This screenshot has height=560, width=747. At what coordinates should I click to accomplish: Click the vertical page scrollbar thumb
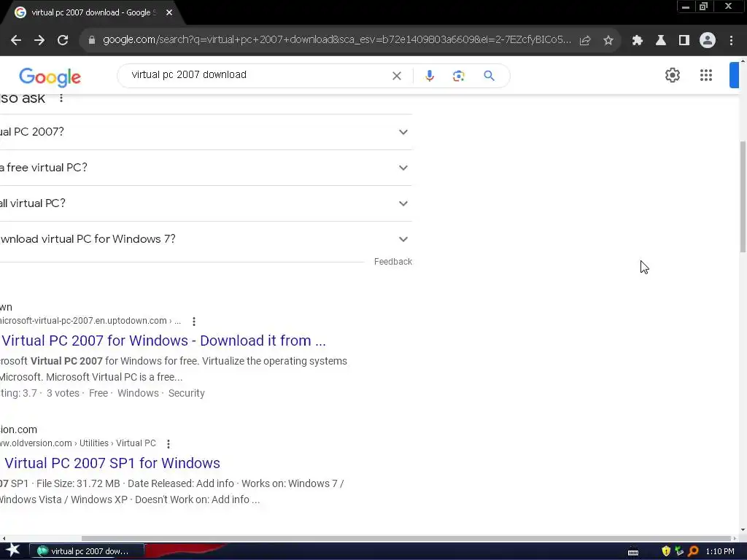[743, 197]
